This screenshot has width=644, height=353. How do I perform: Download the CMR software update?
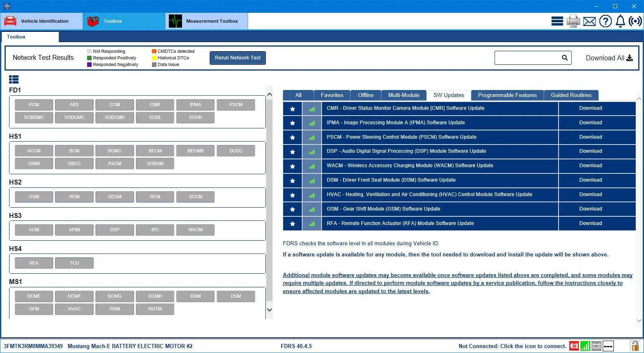click(x=597, y=108)
